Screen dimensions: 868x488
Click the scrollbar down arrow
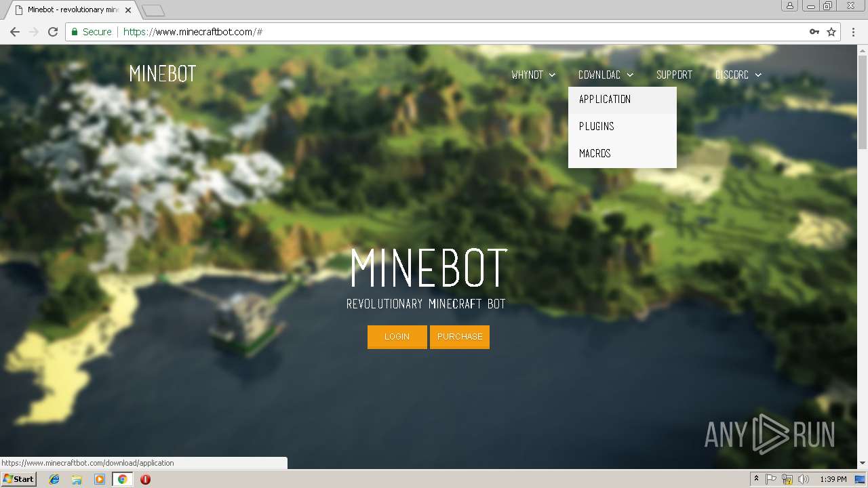click(863, 463)
